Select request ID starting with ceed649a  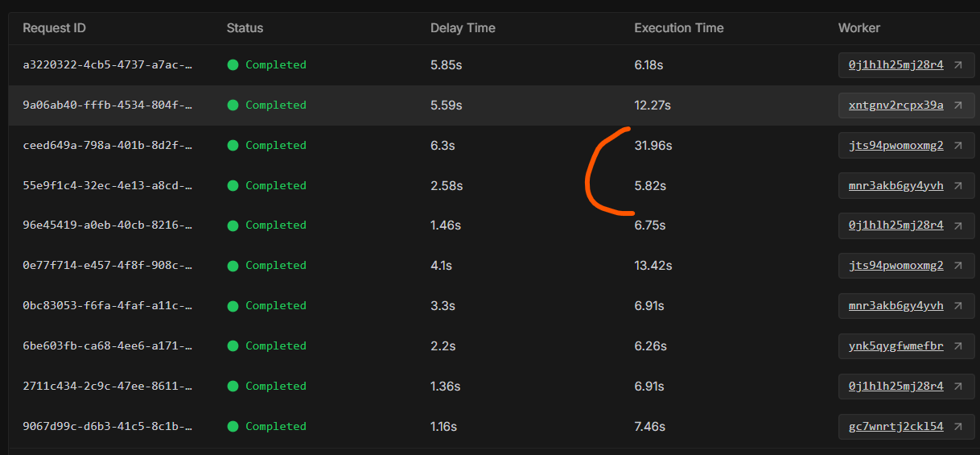coord(108,146)
